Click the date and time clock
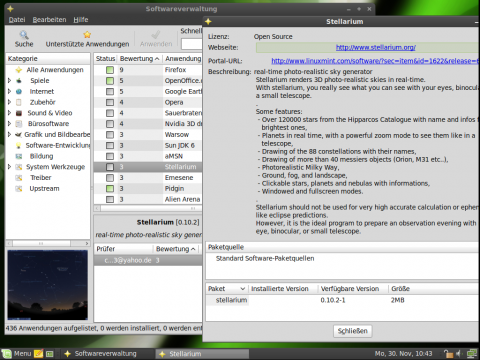 [x=403, y=354]
